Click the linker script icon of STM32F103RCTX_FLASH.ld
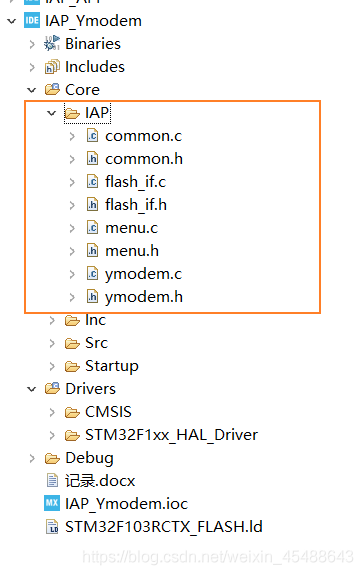363x575 pixels. (x=52, y=527)
